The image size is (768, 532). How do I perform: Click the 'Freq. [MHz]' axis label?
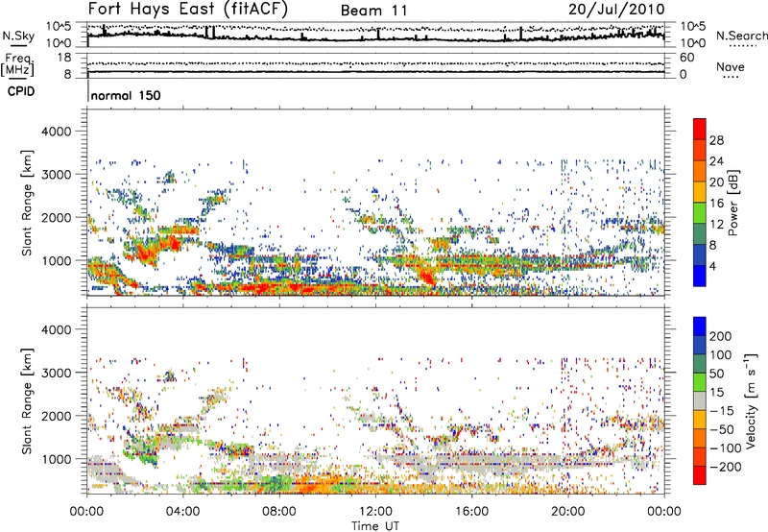click(x=17, y=65)
